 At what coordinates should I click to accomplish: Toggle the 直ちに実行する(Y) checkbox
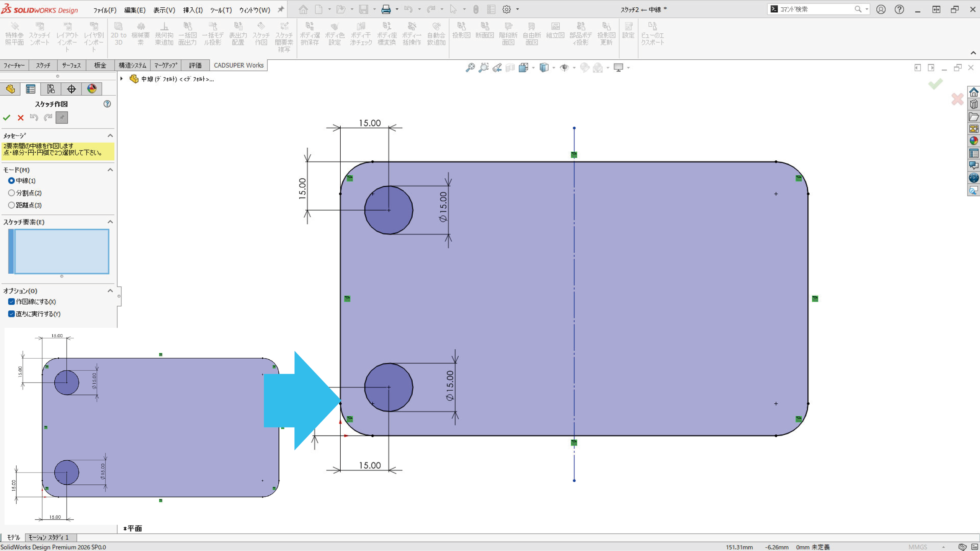(11, 314)
